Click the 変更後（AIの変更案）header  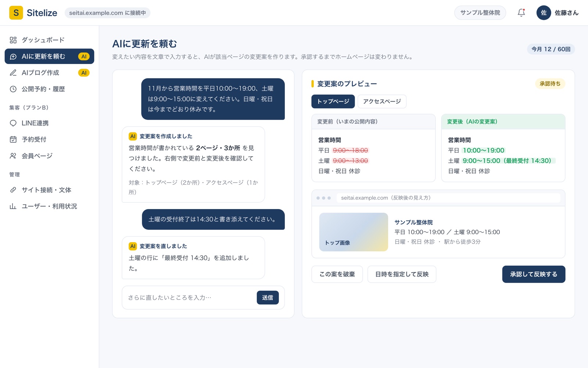503,122
